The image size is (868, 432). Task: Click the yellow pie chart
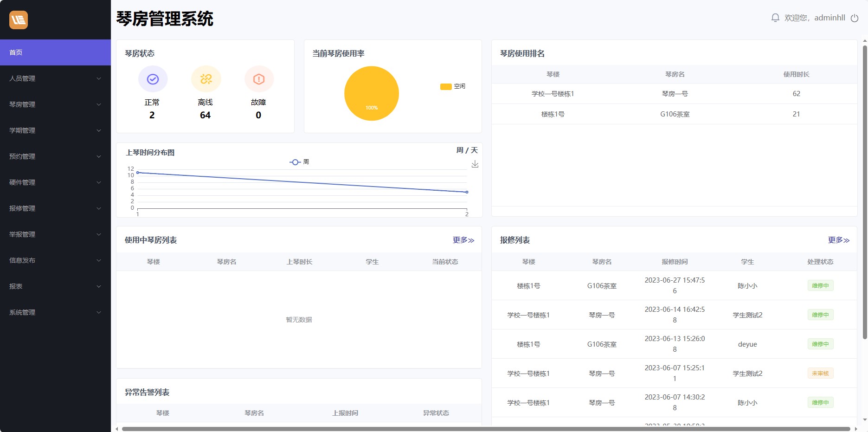click(x=372, y=93)
